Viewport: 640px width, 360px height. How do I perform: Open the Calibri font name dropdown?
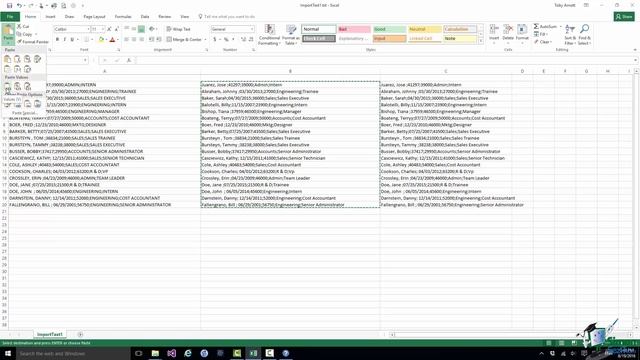tap(88, 29)
